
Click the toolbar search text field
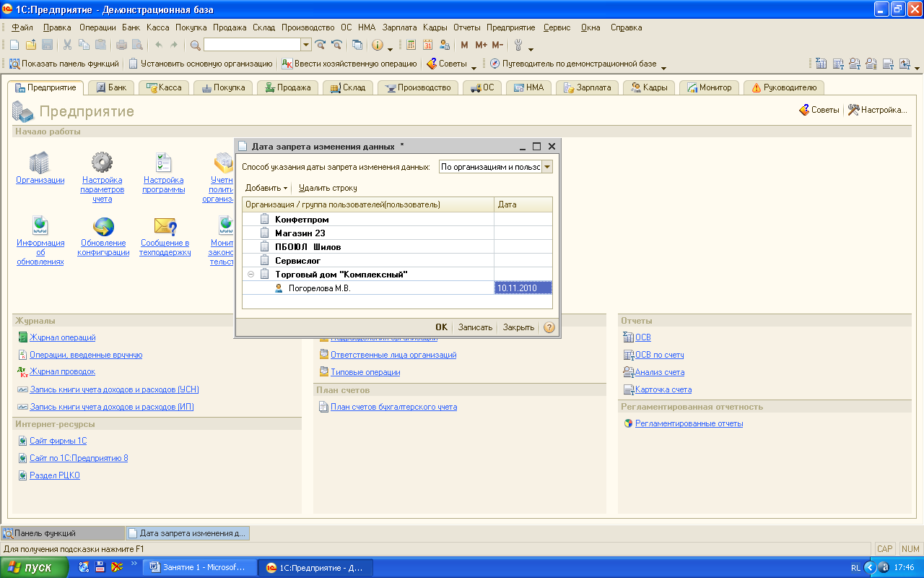(253, 45)
